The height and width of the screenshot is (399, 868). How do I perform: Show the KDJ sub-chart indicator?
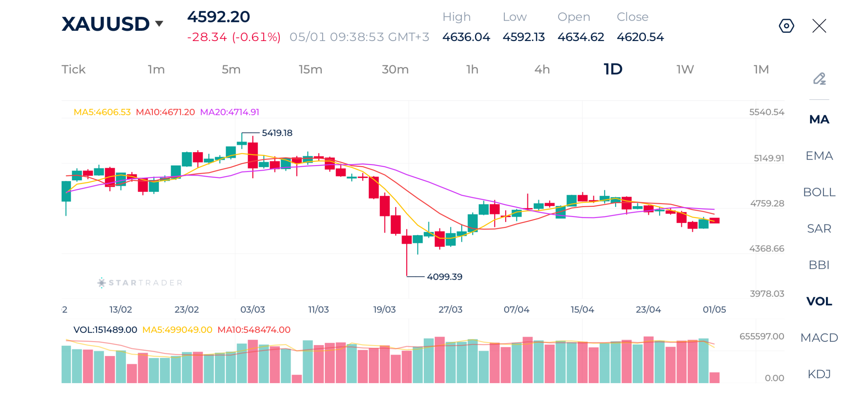click(x=819, y=373)
